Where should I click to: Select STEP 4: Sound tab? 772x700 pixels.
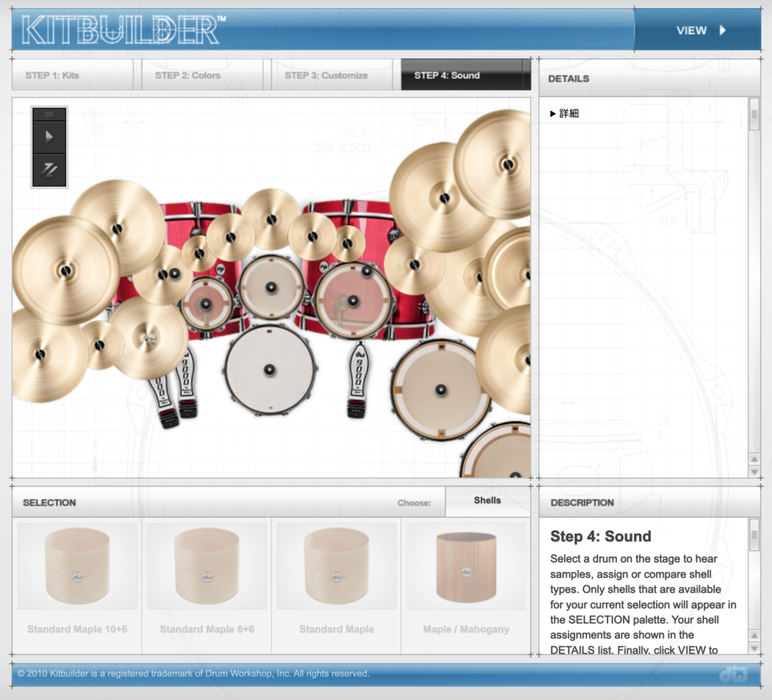tap(466, 75)
